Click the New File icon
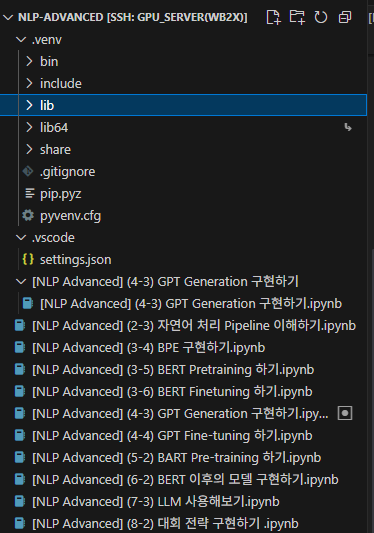The image size is (374, 533). tap(273, 17)
